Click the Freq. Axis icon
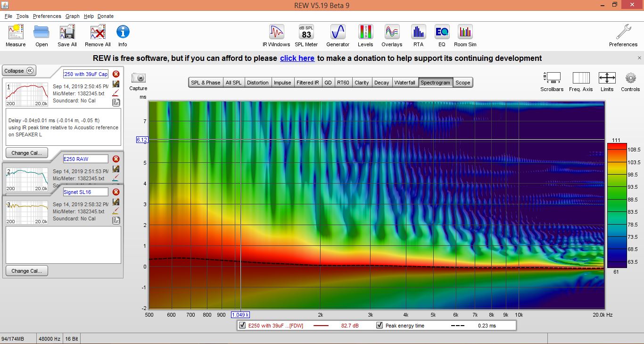This screenshot has height=344, width=644. pyautogui.click(x=581, y=77)
